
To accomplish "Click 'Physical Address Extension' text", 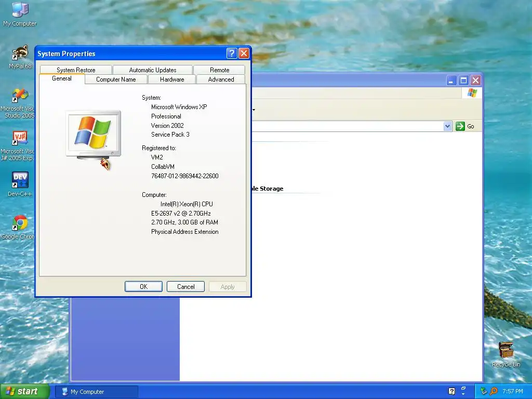I will point(185,232).
